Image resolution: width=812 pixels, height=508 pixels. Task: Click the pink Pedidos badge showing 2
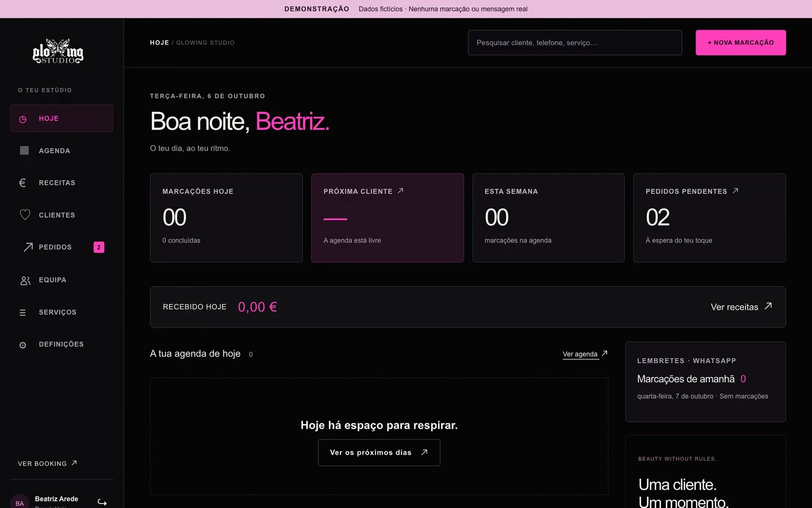coord(98,247)
